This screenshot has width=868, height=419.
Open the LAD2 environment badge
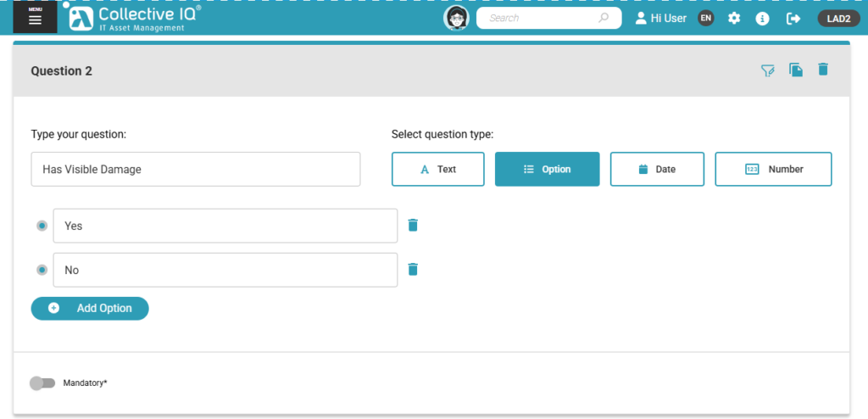tap(837, 19)
